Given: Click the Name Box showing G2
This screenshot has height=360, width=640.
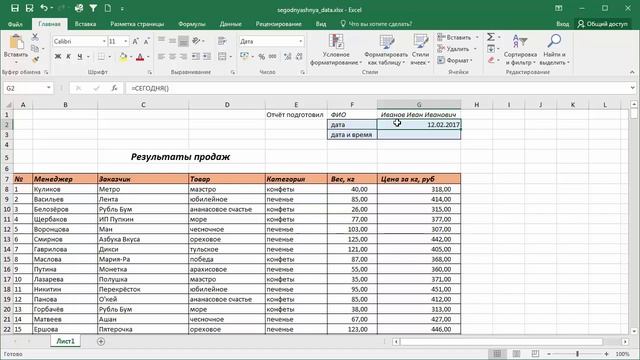Looking at the screenshot, I should 28,88.
